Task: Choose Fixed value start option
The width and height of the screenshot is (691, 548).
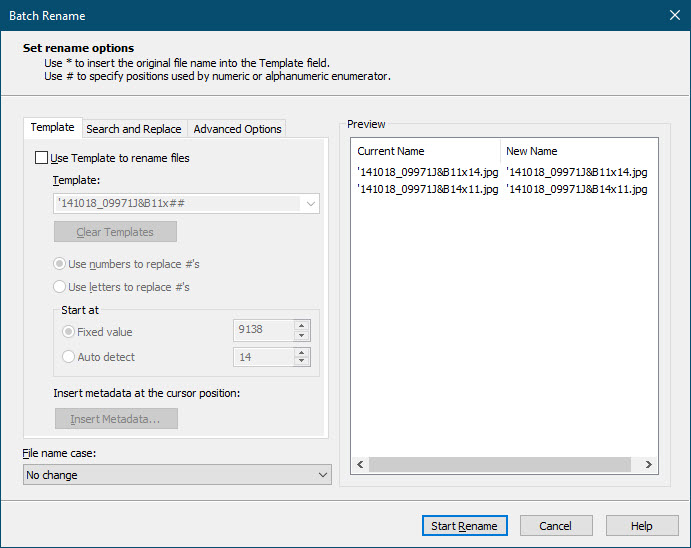Action: click(x=68, y=332)
